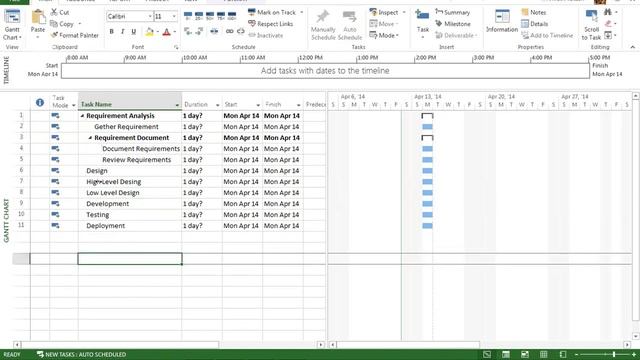Screen dimensions: 640x360
Task: Mark task 100% complete
Action: pos(232,16)
